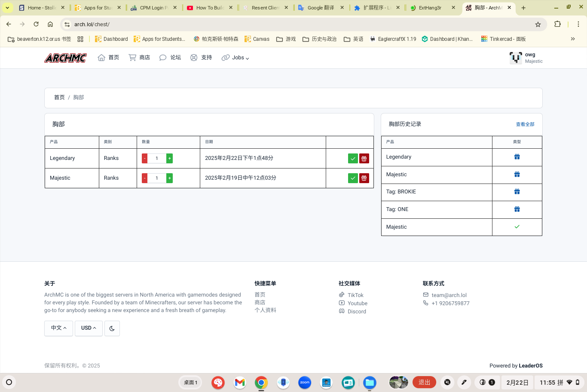This screenshot has width=587, height=392.
Task: Bookmark this page with star icon
Action: pos(538,24)
